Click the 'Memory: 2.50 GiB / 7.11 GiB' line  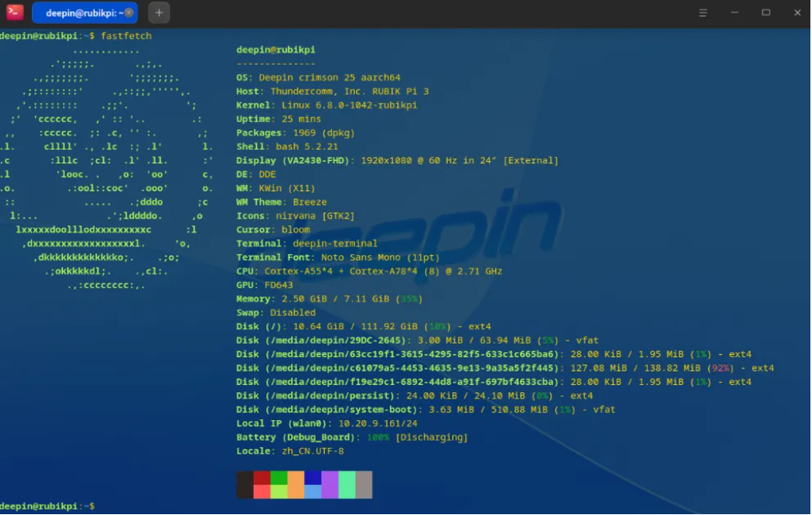point(329,299)
